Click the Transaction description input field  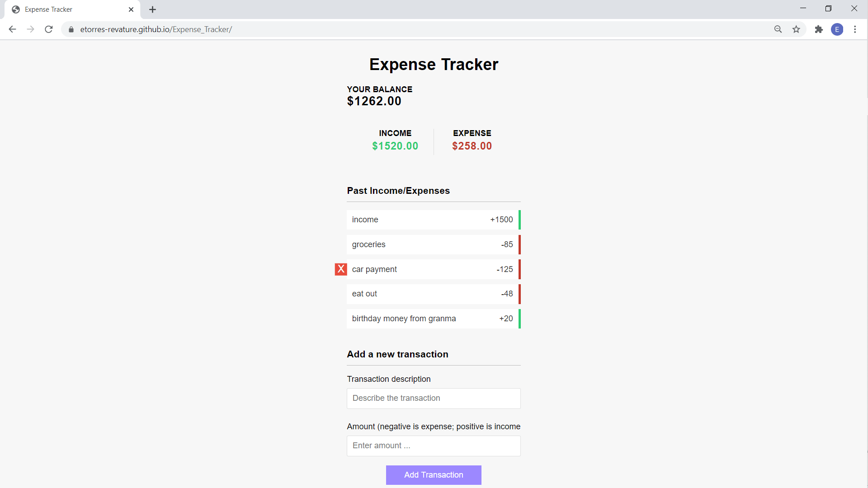click(x=434, y=398)
